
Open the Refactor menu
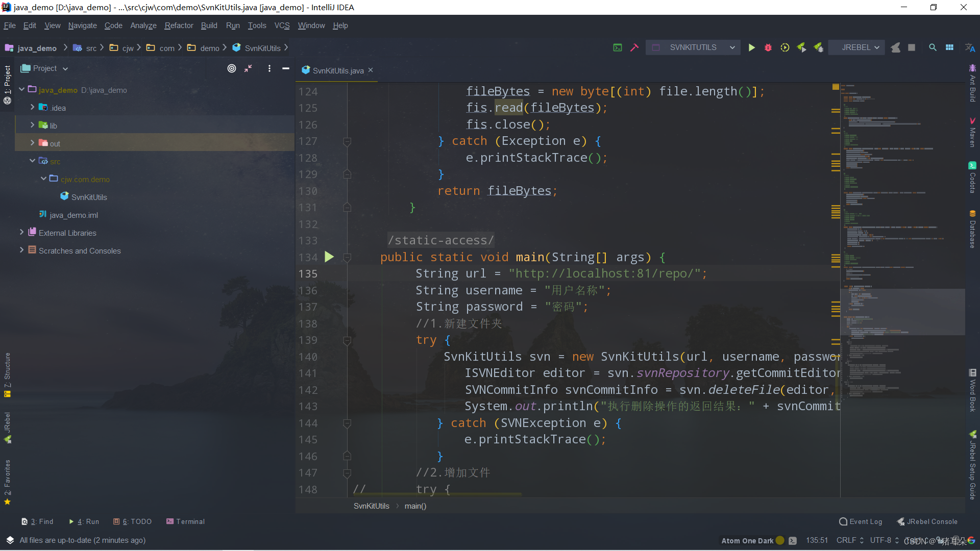coord(179,26)
